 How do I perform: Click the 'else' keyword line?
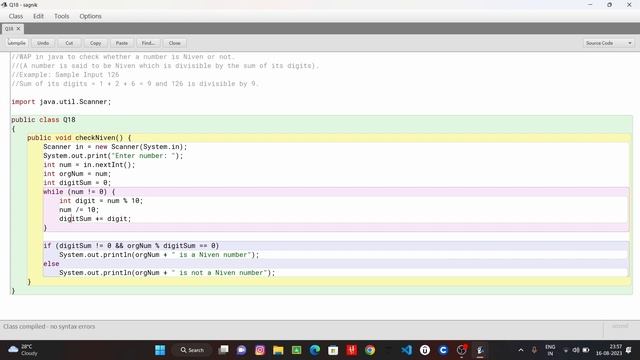pos(51,263)
